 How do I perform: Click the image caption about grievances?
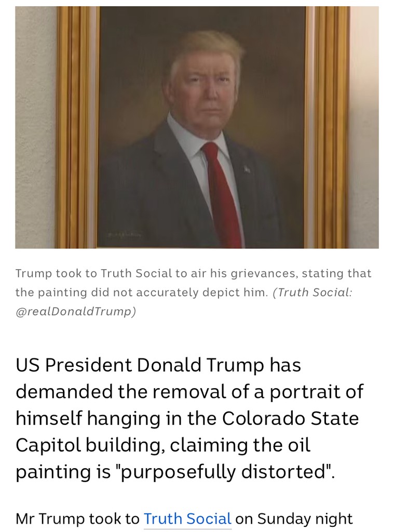[193, 283]
